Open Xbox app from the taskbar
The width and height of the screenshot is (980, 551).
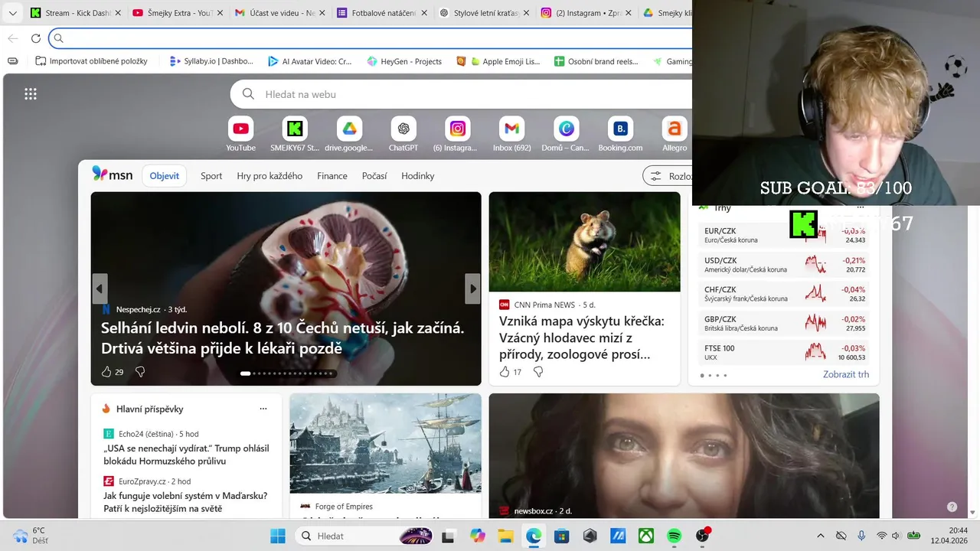tap(645, 536)
